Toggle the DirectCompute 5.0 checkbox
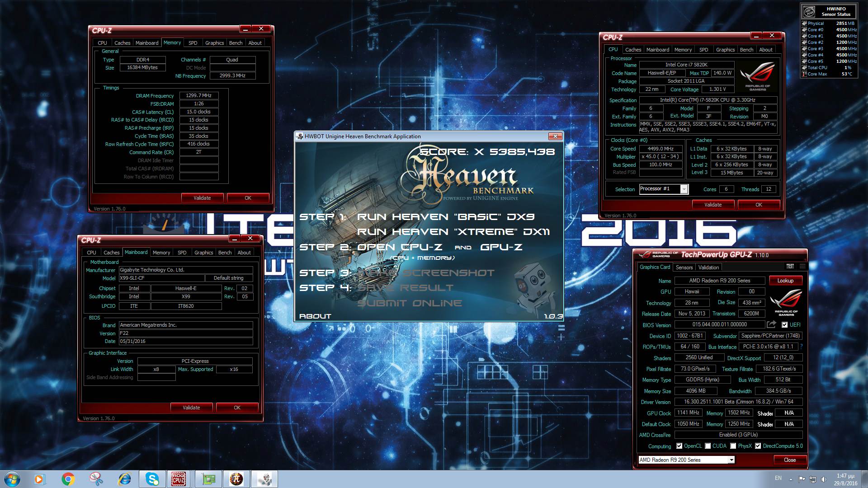This screenshot has height=488, width=868. click(x=758, y=446)
